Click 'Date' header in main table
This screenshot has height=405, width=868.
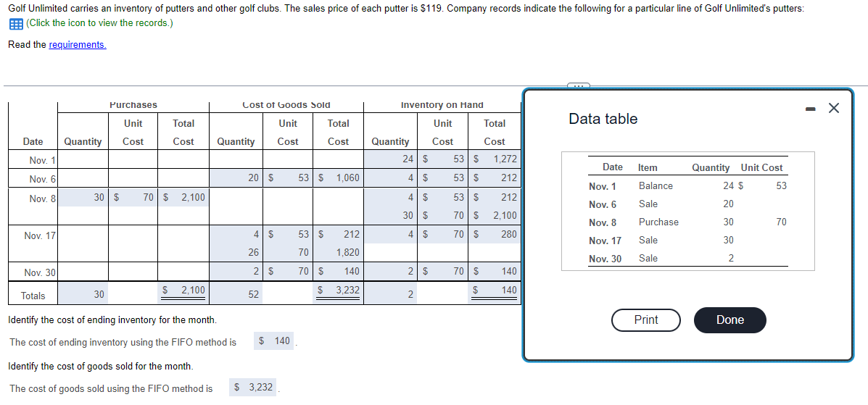point(33,141)
